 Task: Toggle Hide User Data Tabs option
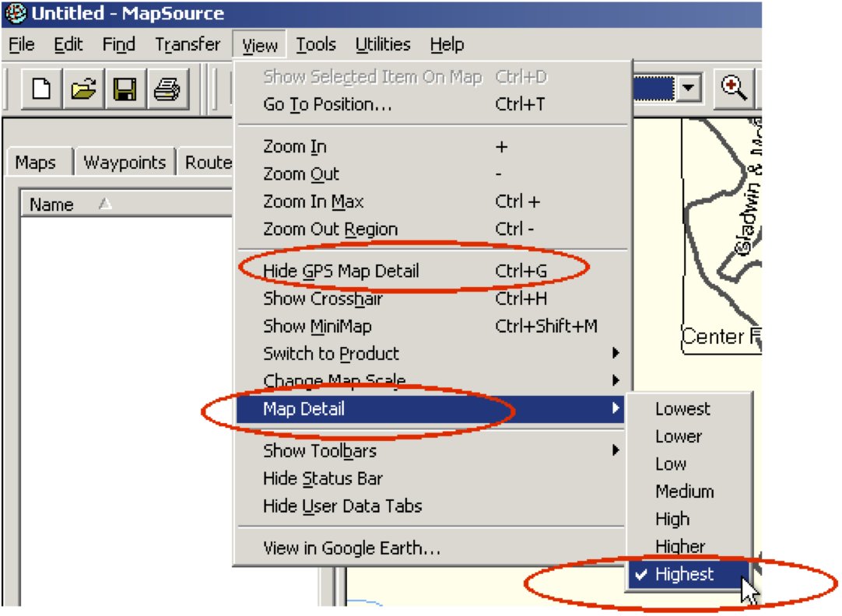pos(432,506)
